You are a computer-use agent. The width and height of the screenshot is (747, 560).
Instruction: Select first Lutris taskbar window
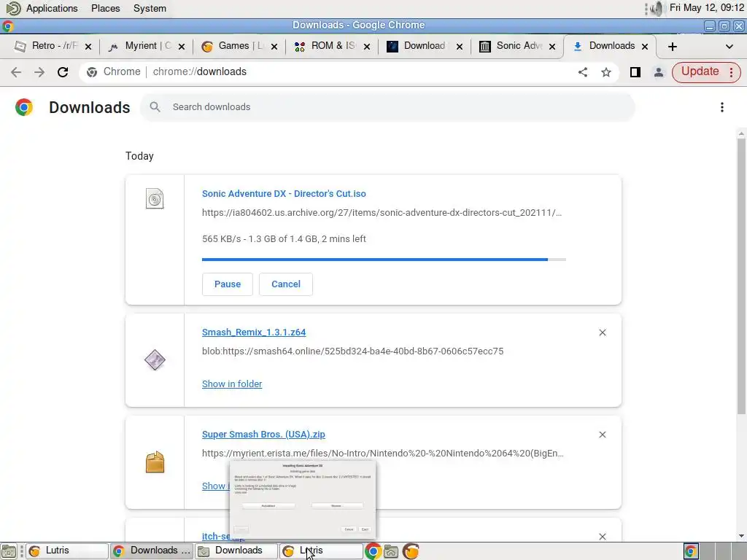coord(66,551)
